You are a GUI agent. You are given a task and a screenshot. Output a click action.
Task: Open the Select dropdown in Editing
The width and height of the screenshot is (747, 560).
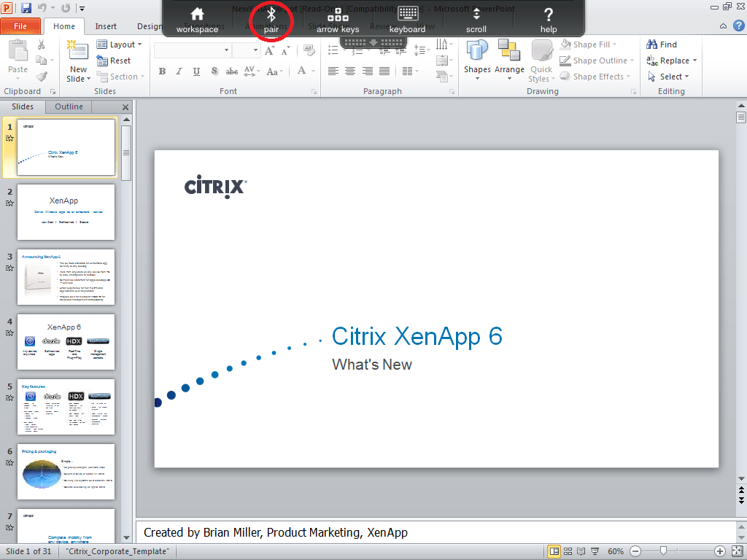pyautogui.click(x=668, y=77)
